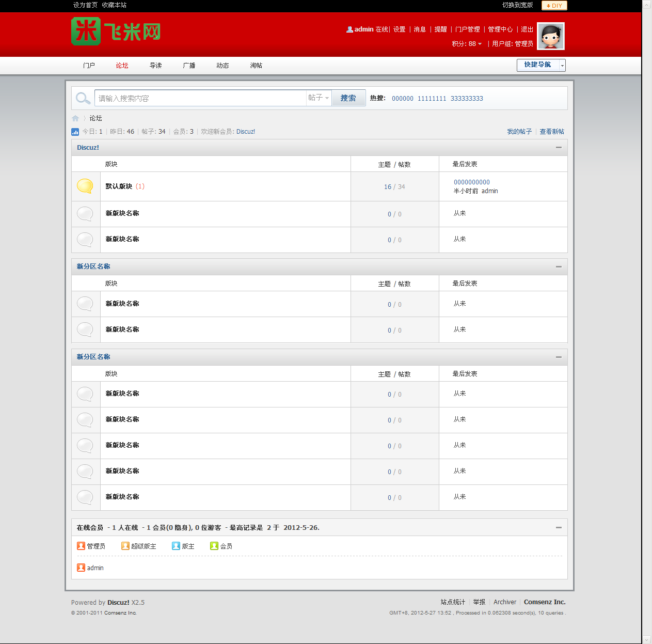
Task: Switch to the 广播 navigation tab
Action: coord(189,66)
